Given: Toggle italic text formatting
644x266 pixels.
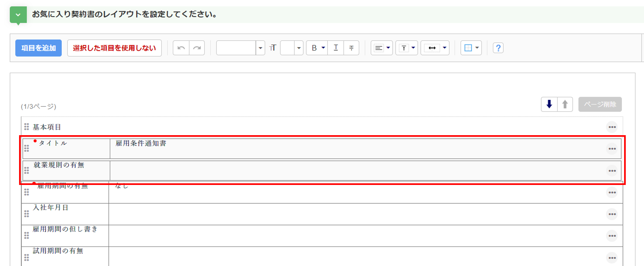Looking at the screenshot, I should pos(336,48).
